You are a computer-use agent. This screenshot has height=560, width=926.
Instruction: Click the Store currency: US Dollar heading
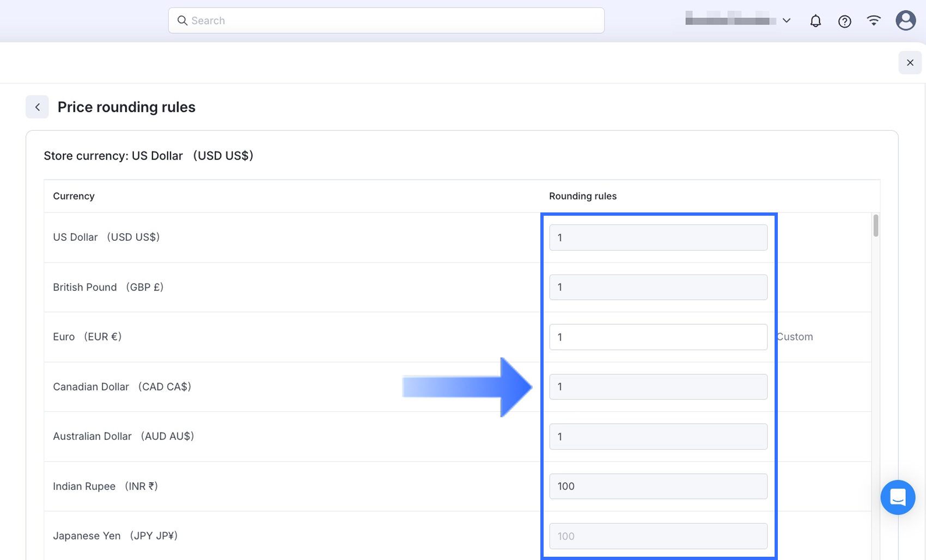click(x=148, y=156)
